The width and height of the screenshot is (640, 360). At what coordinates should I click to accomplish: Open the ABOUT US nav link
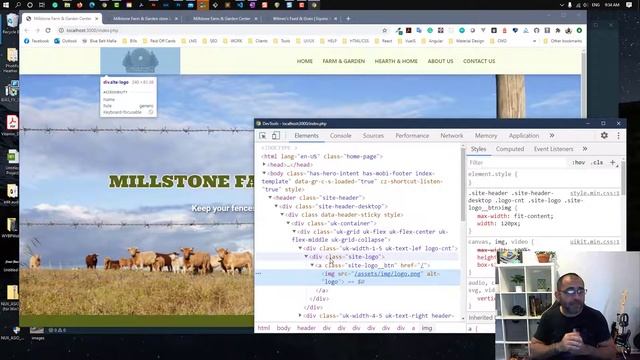(440, 61)
